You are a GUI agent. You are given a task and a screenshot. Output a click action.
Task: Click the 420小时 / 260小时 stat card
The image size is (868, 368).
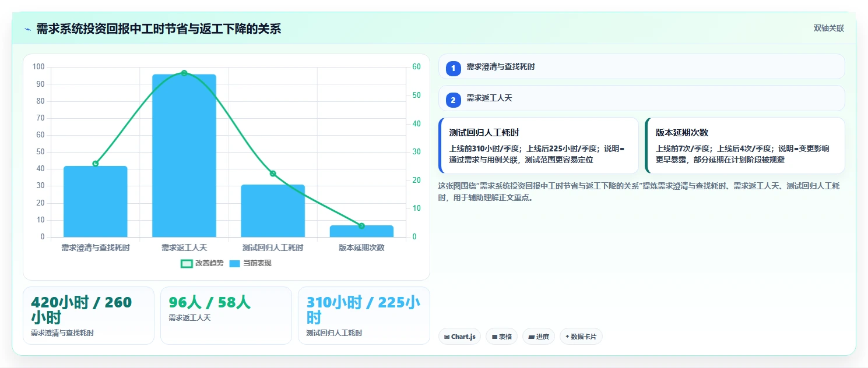pos(89,316)
